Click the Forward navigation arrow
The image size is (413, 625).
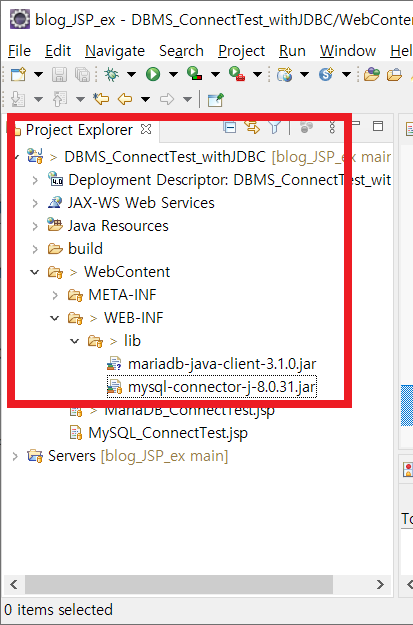pyautogui.click(x=167, y=99)
